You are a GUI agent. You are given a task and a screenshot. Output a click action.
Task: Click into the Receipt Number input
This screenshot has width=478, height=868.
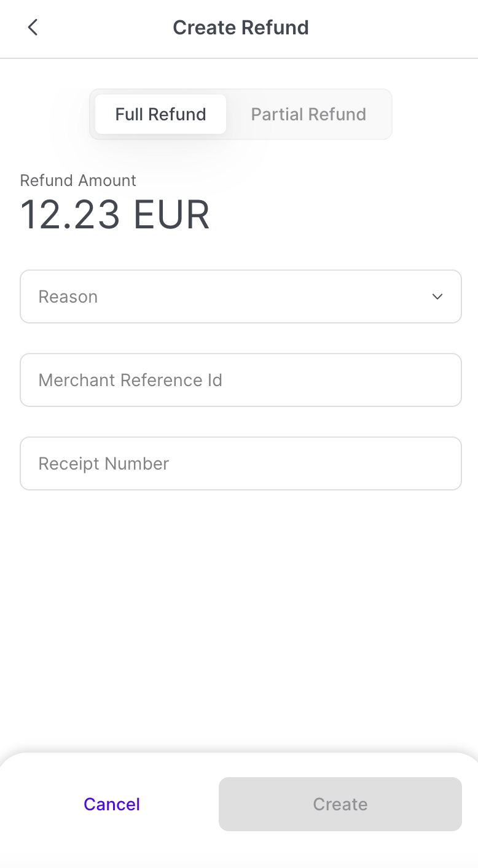(241, 463)
